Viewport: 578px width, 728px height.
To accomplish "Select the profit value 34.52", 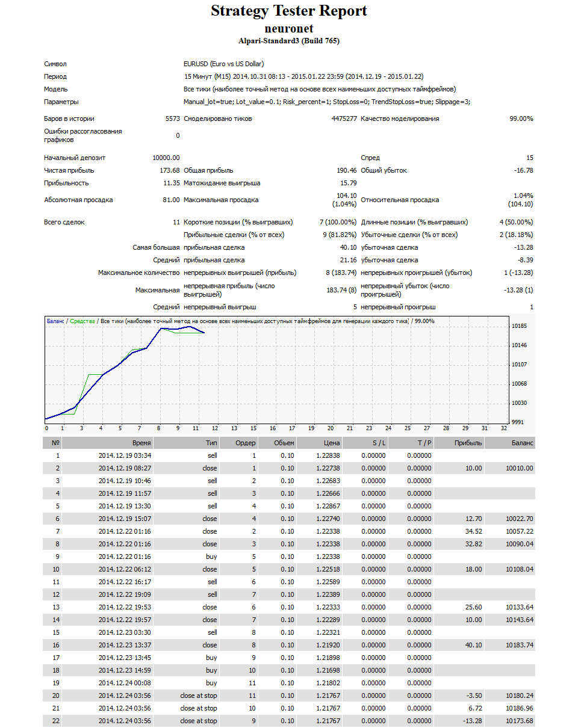I will click(x=474, y=531).
